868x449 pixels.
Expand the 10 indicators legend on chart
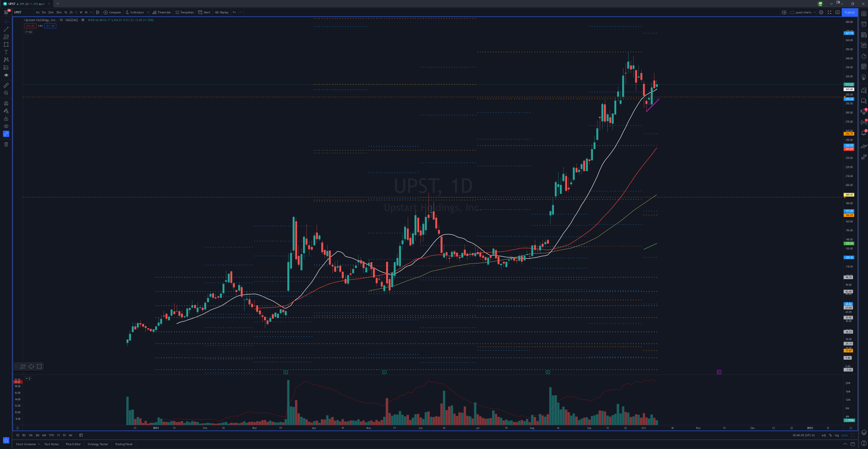click(29, 32)
